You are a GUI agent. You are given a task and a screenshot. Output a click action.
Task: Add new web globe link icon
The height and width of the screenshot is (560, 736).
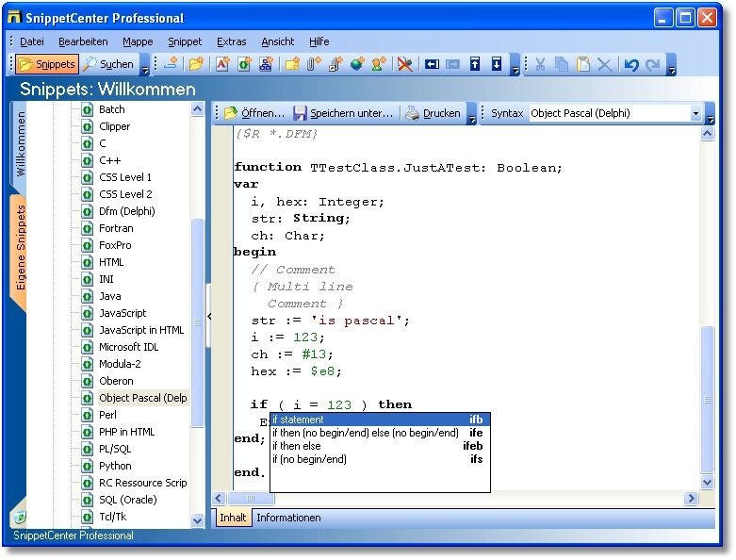pyautogui.click(x=357, y=64)
